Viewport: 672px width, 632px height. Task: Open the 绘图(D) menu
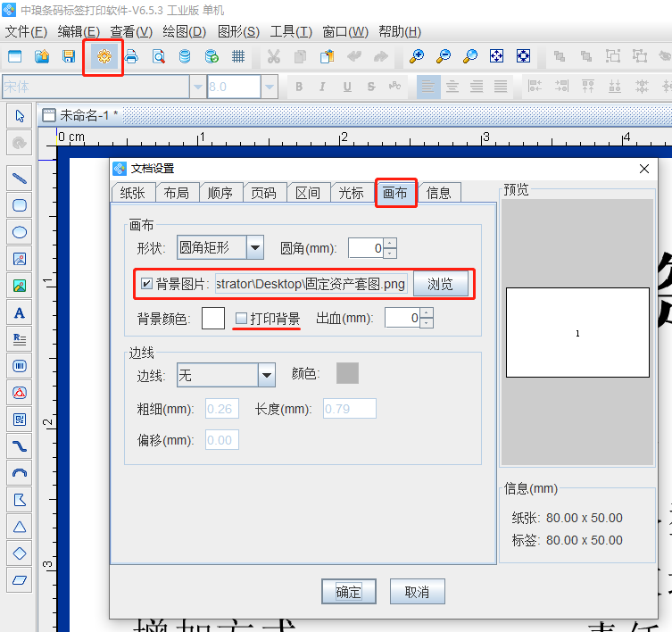coord(185,32)
